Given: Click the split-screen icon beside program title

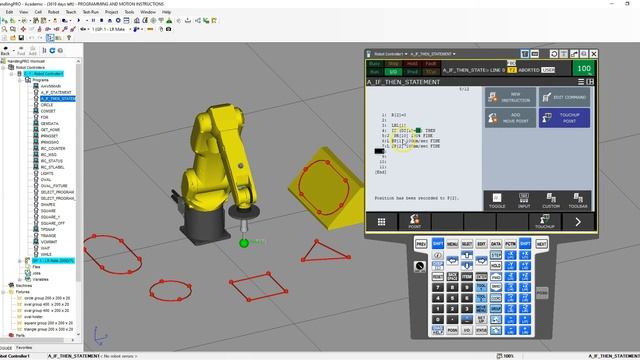Looking at the screenshot, I should point(590,82).
